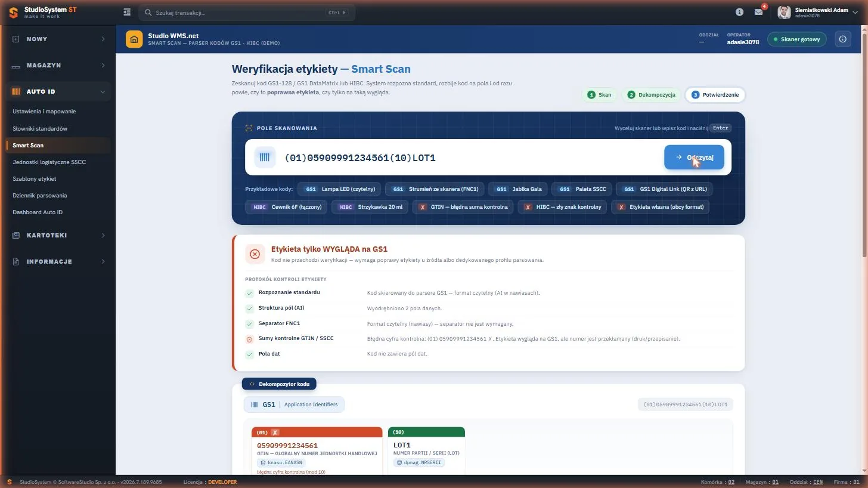The image size is (868, 488).
Task: Click the Dekompozytor kodu label
Action: click(x=279, y=384)
